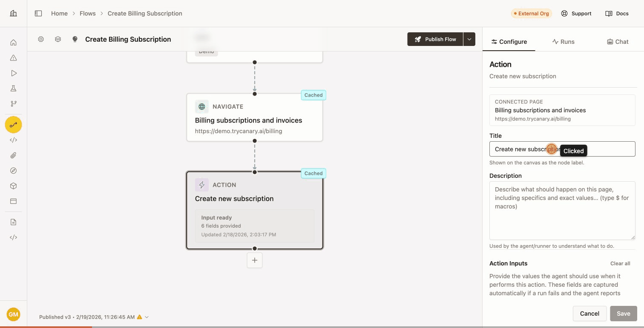Expand the Support menu in the top bar
Viewport: 644px width, 328px height.
576,13
